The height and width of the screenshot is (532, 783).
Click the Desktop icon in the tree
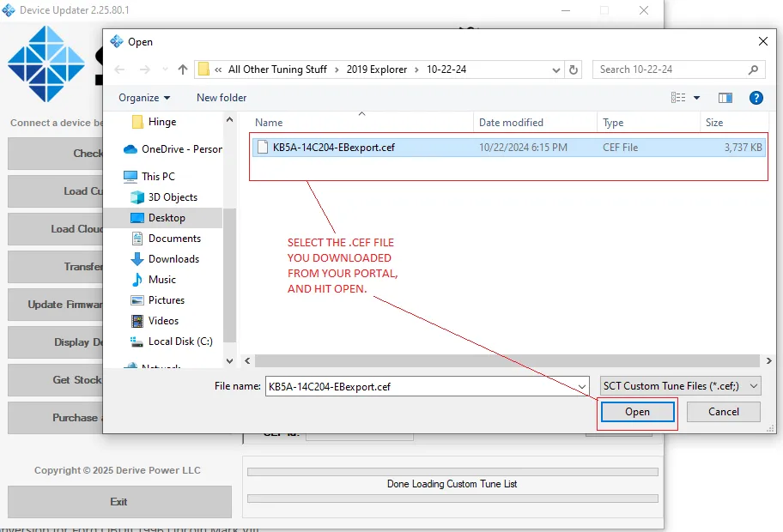point(137,218)
